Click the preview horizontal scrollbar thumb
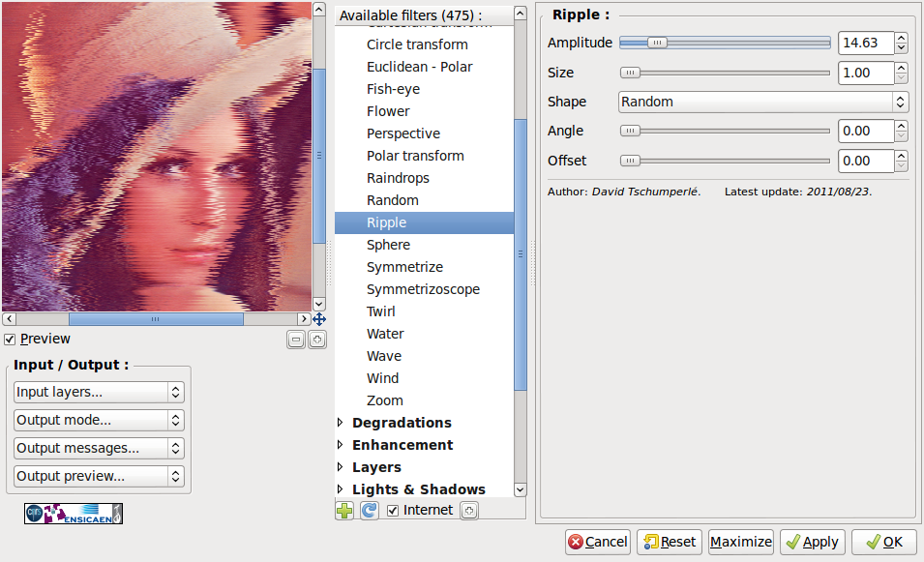924x562 pixels. coord(156,319)
